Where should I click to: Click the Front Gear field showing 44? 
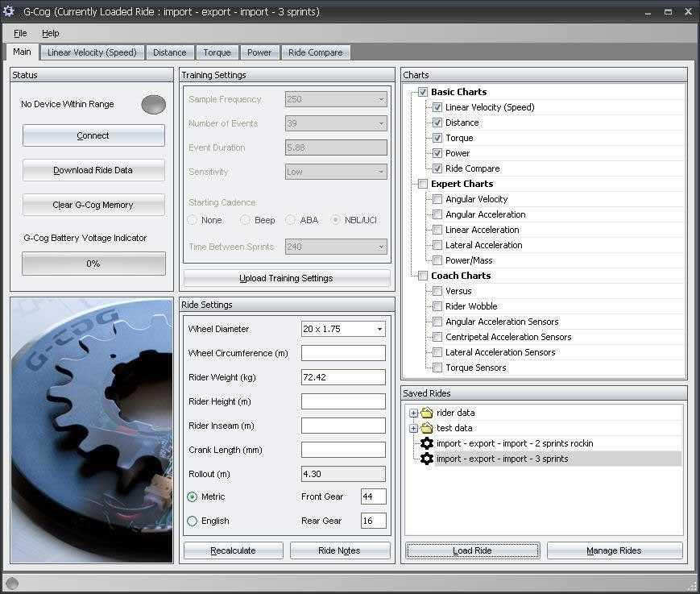click(x=374, y=496)
